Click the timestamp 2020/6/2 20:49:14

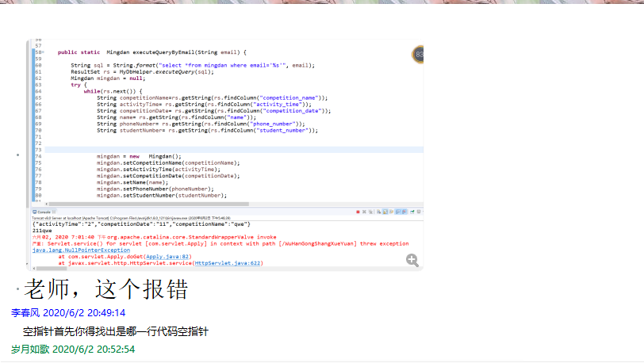pyautogui.click(x=84, y=313)
